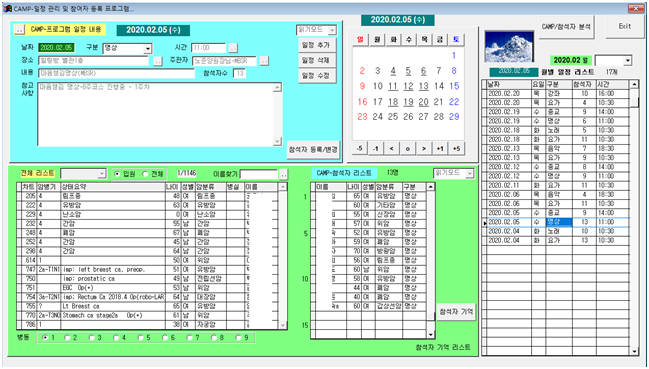Select patient row 754 Rectum Ca
This screenshot has height=369, width=649.
point(147,297)
